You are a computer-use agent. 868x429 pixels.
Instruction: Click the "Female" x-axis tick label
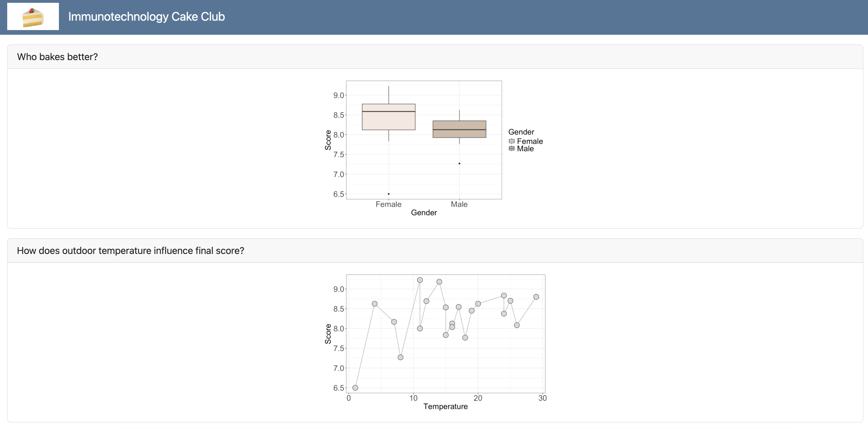(389, 204)
